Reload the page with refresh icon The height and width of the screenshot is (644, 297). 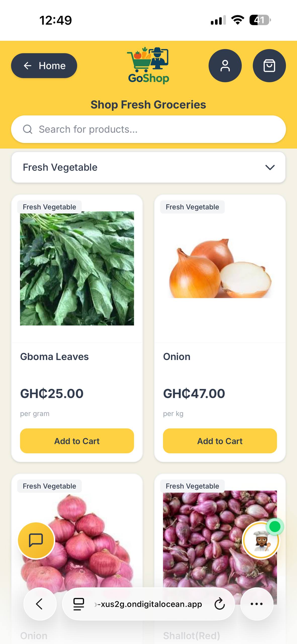pyautogui.click(x=219, y=604)
